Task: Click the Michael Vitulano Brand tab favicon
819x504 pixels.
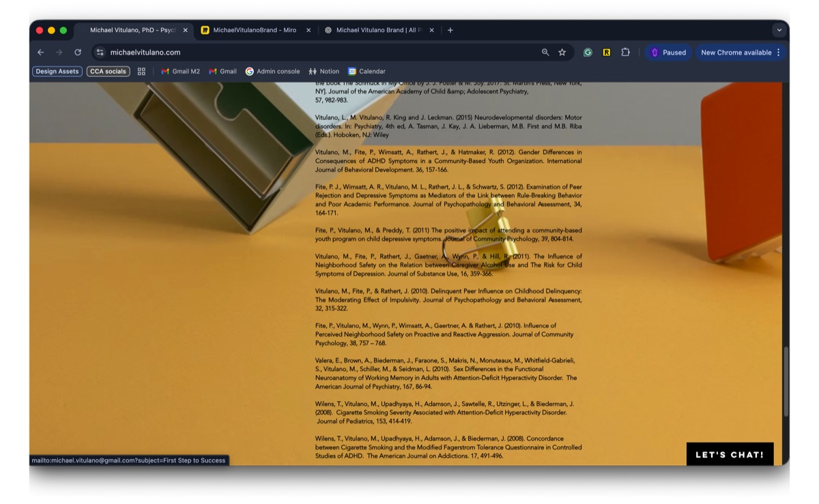Action: click(328, 30)
